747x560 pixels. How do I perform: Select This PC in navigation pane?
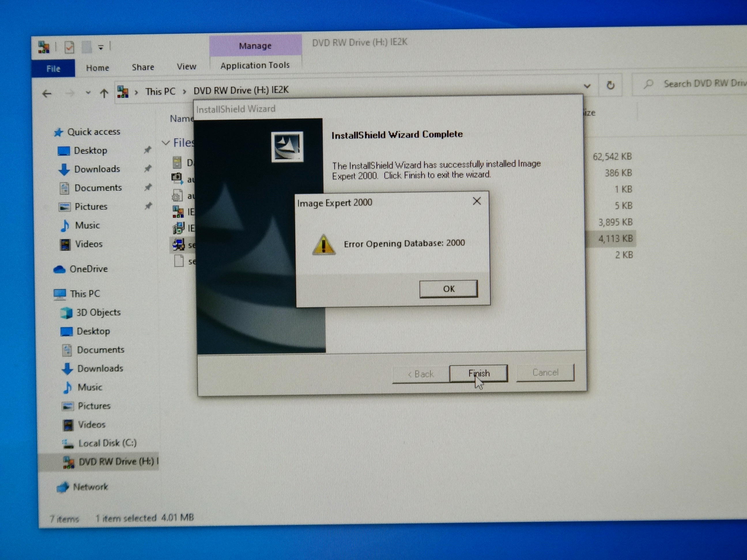[x=85, y=294]
